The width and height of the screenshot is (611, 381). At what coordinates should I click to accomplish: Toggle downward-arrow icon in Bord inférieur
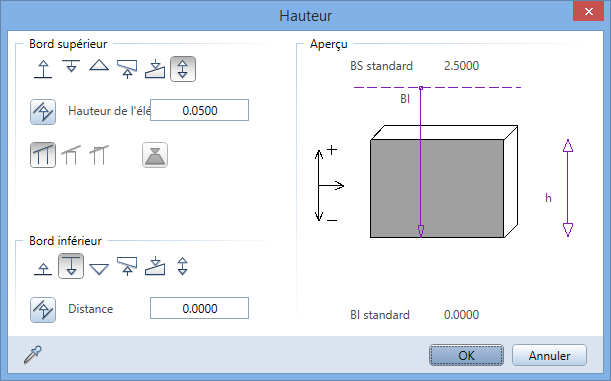[x=71, y=266]
